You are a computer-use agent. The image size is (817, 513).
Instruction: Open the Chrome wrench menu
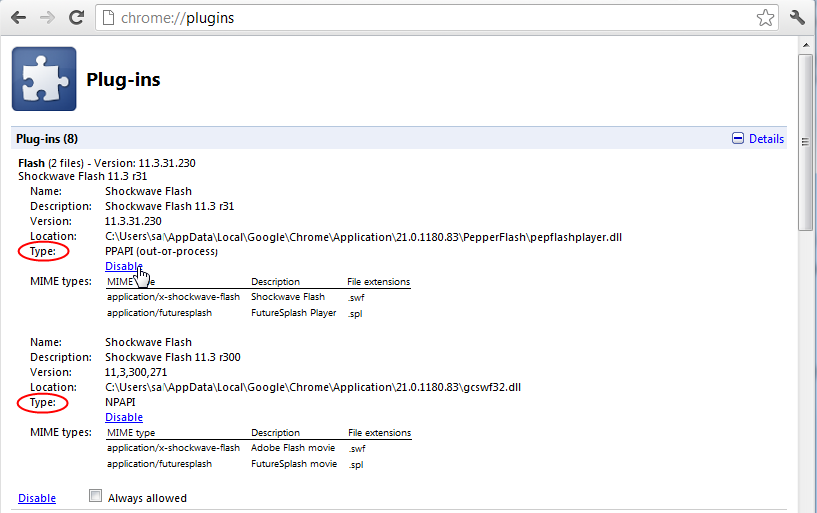(797, 18)
